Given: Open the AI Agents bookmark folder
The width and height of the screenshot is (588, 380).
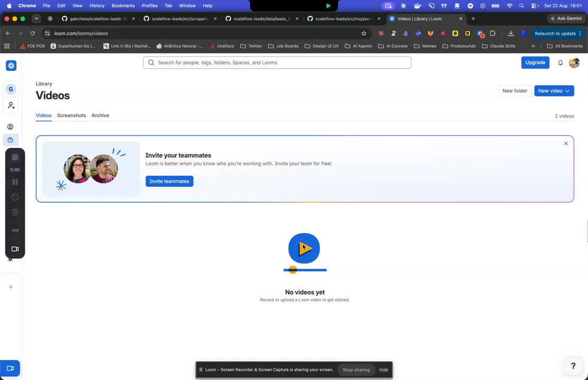Looking at the screenshot, I should tap(358, 46).
